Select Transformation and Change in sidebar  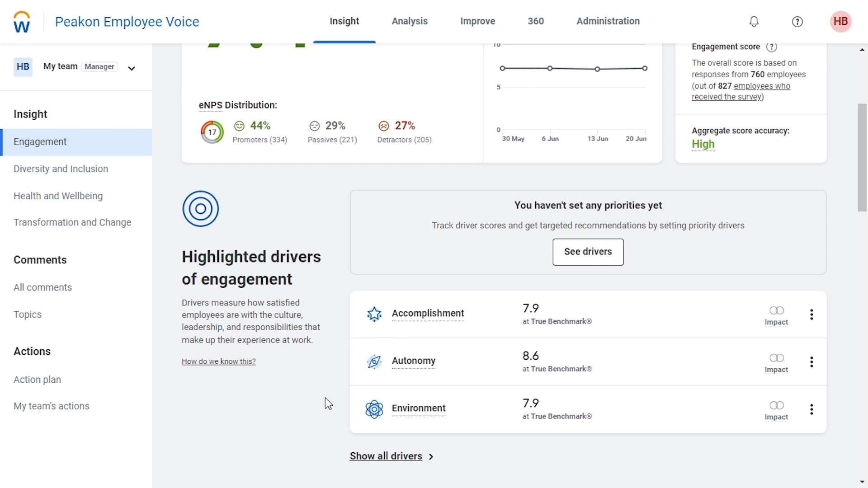(x=72, y=223)
